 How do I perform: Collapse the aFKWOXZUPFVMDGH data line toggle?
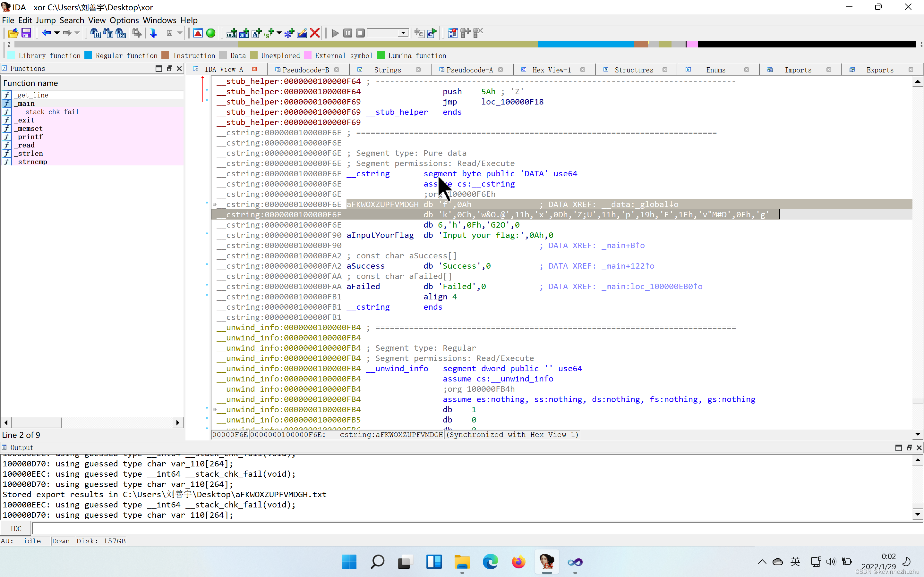tap(214, 205)
